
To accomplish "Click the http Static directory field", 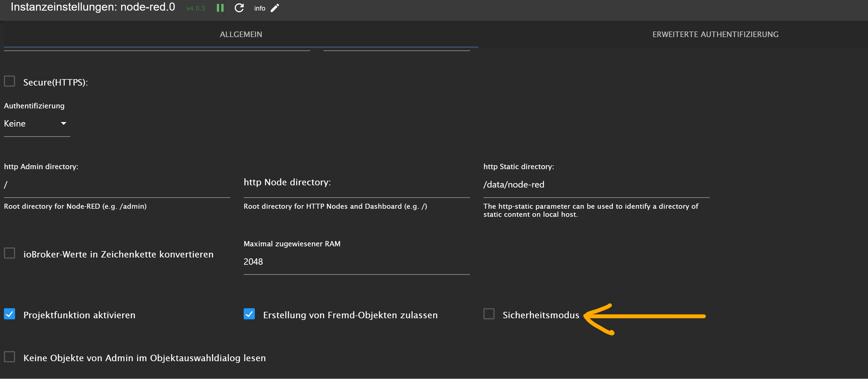I will (596, 185).
